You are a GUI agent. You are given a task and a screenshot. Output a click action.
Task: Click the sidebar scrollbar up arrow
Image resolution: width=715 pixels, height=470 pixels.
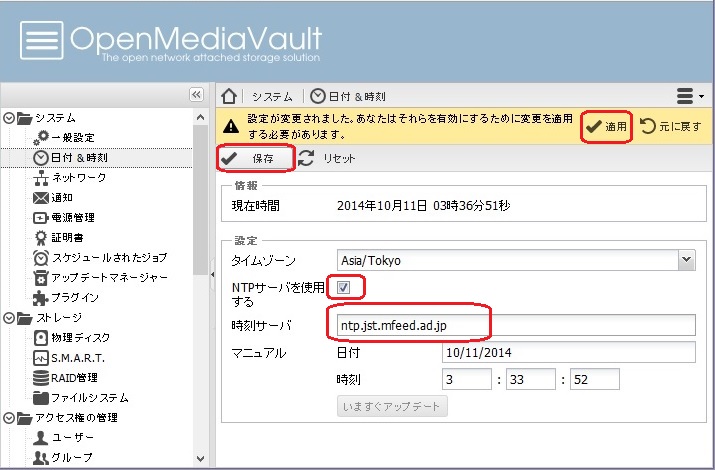click(200, 117)
